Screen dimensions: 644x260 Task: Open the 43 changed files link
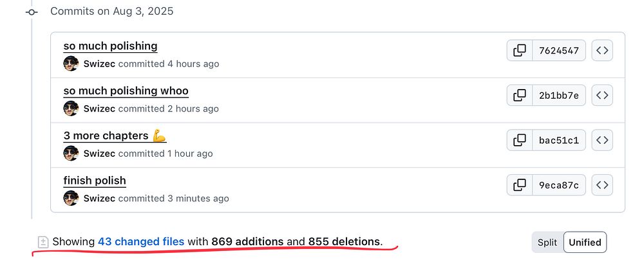point(141,241)
